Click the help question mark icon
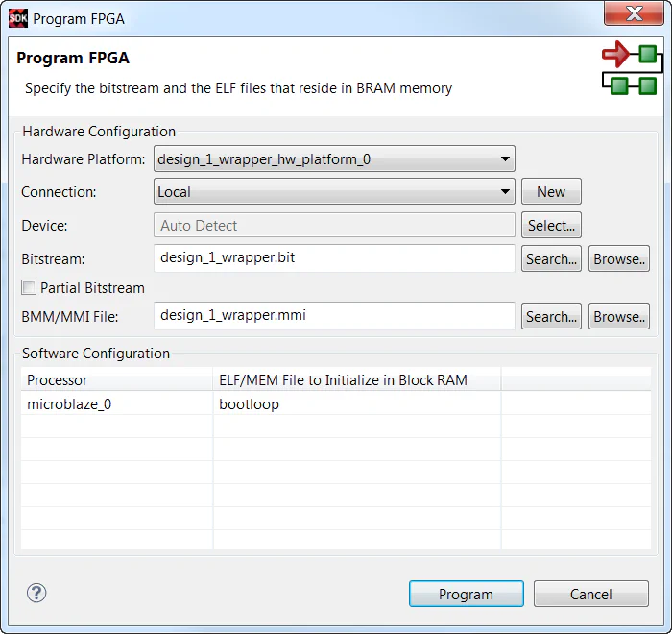 (x=36, y=594)
